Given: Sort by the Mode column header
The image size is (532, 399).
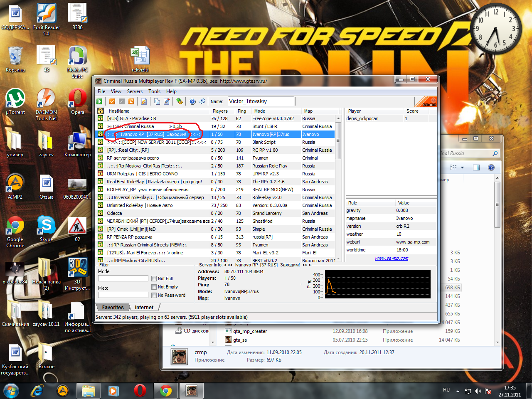Looking at the screenshot, I should click(x=276, y=111).
